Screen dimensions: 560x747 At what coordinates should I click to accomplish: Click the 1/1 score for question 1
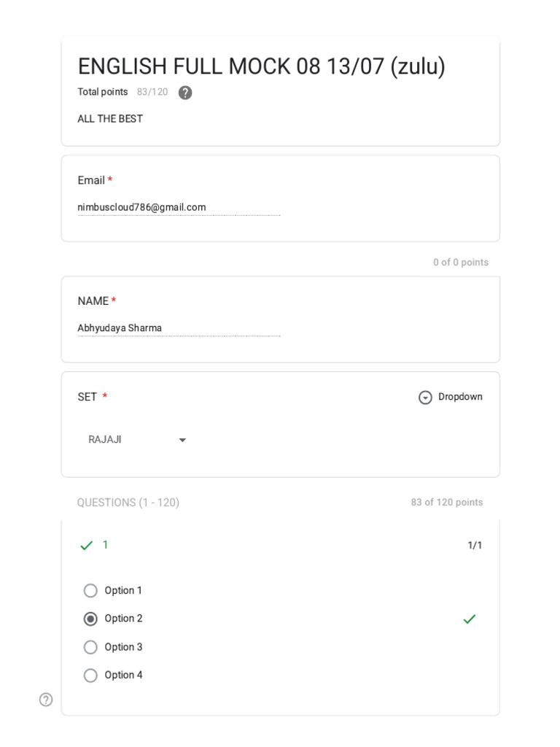coord(475,545)
